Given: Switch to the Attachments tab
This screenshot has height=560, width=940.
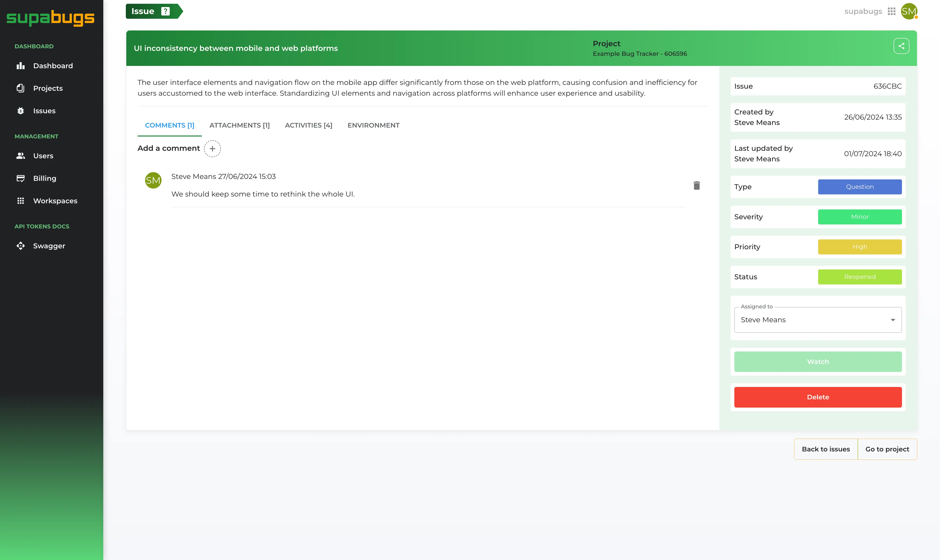Looking at the screenshot, I should pos(239,125).
